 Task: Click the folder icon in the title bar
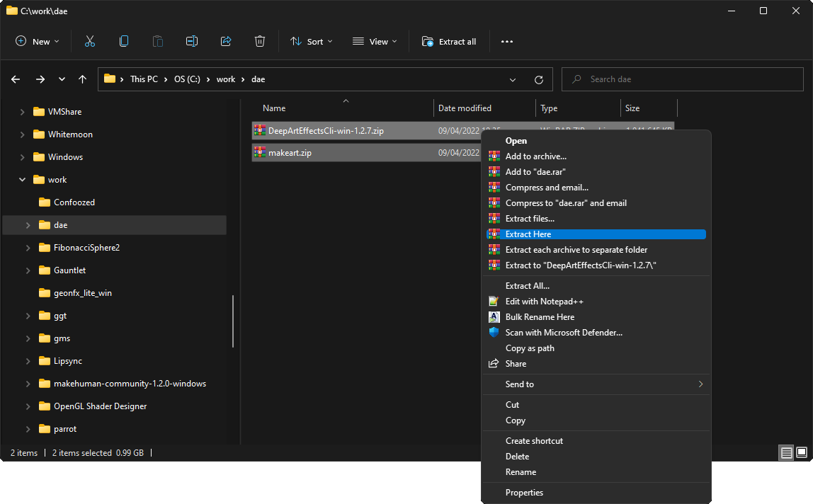pyautogui.click(x=11, y=11)
